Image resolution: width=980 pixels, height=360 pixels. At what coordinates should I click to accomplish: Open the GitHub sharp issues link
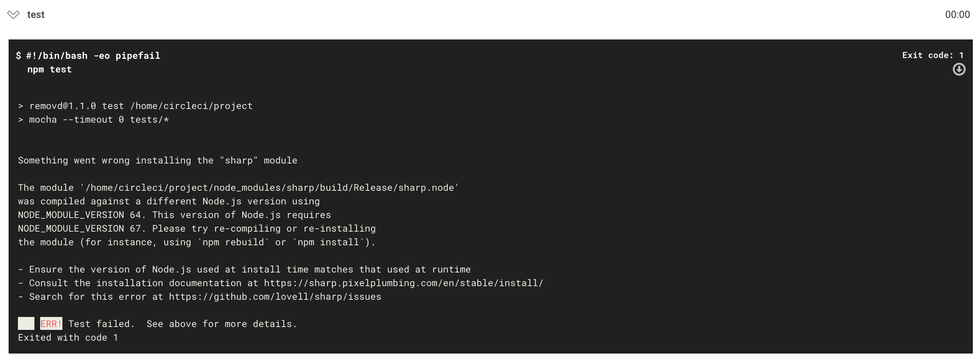click(x=275, y=297)
